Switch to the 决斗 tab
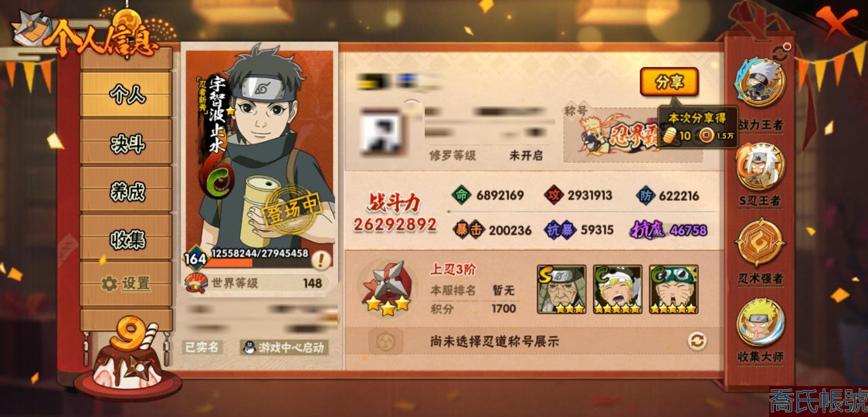The width and height of the screenshot is (868, 417). point(127,144)
